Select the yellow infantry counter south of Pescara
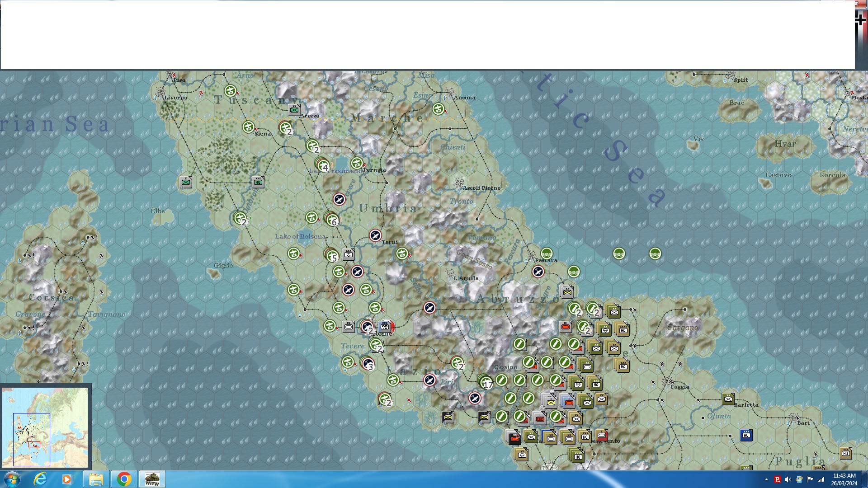This screenshot has height=488, width=868. pyautogui.click(x=567, y=292)
